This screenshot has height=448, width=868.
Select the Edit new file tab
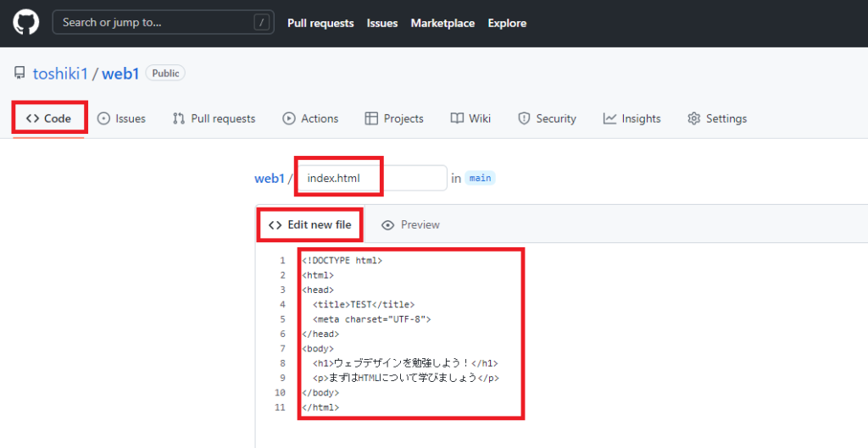[x=310, y=224]
